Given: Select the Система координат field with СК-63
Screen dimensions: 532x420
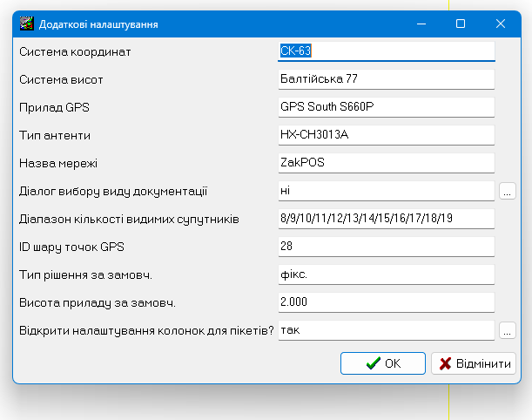Looking at the screenshot, I should (x=385, y=51).
